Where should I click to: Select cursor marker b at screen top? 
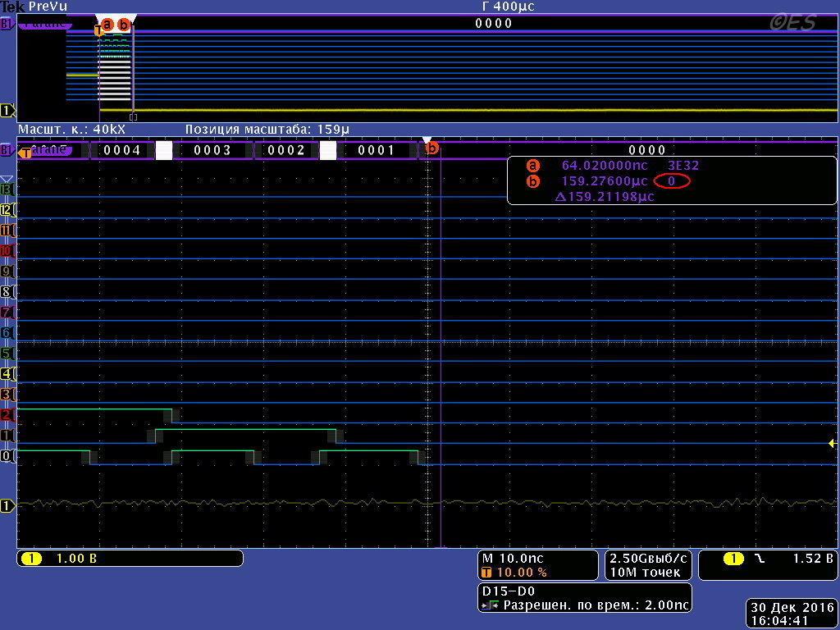[x=124, y=25]
